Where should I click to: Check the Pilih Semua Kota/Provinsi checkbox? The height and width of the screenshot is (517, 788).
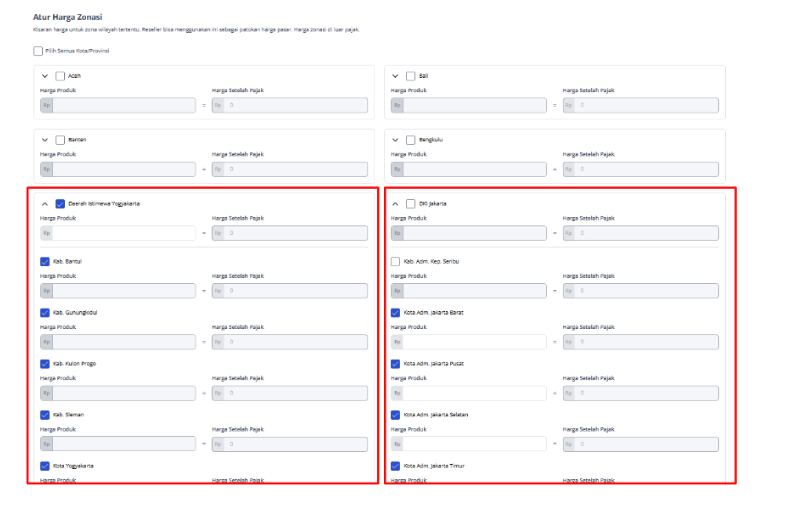38,51
